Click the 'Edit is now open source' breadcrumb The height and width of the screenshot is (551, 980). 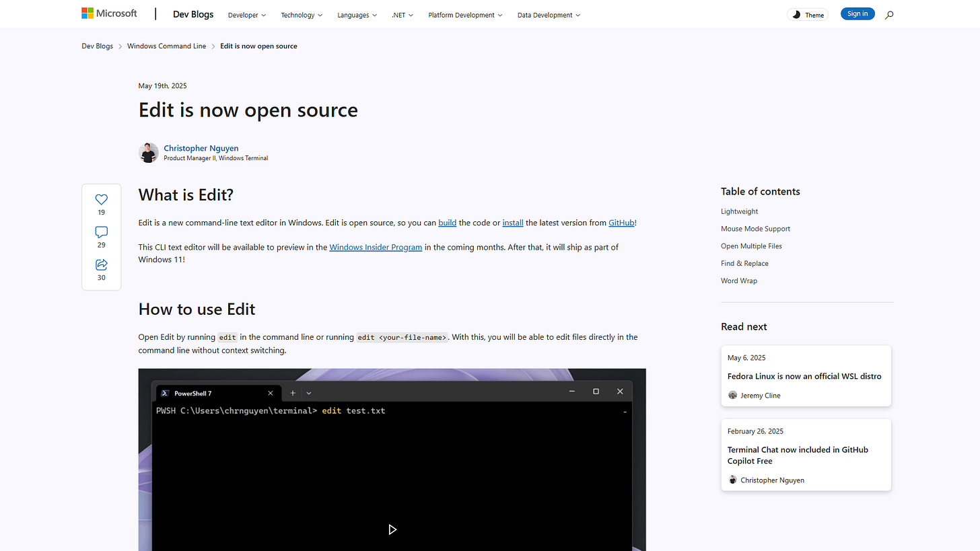pos(258,46)
